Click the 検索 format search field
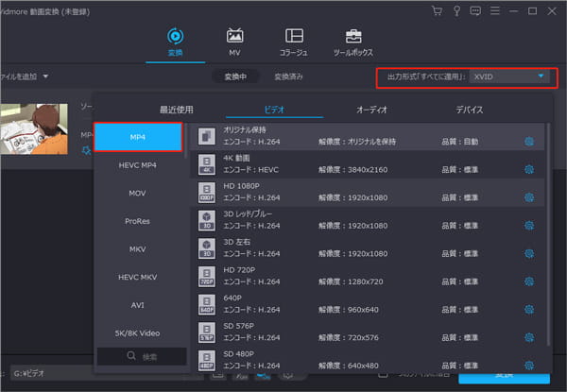The image size is (567, 392). click(141, 356)
